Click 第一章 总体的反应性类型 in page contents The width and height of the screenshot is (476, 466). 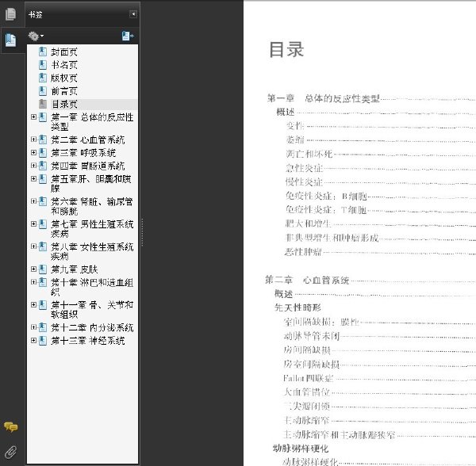coord(324,98)
